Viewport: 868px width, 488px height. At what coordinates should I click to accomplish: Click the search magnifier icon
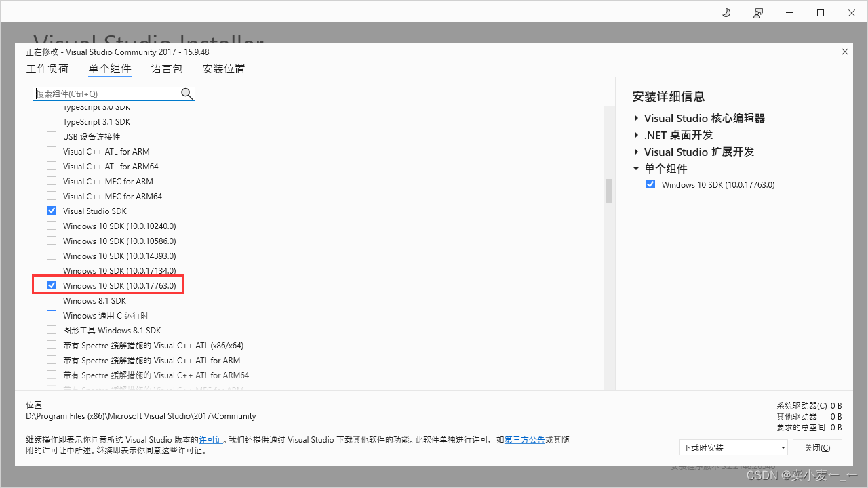pos(187,94)
